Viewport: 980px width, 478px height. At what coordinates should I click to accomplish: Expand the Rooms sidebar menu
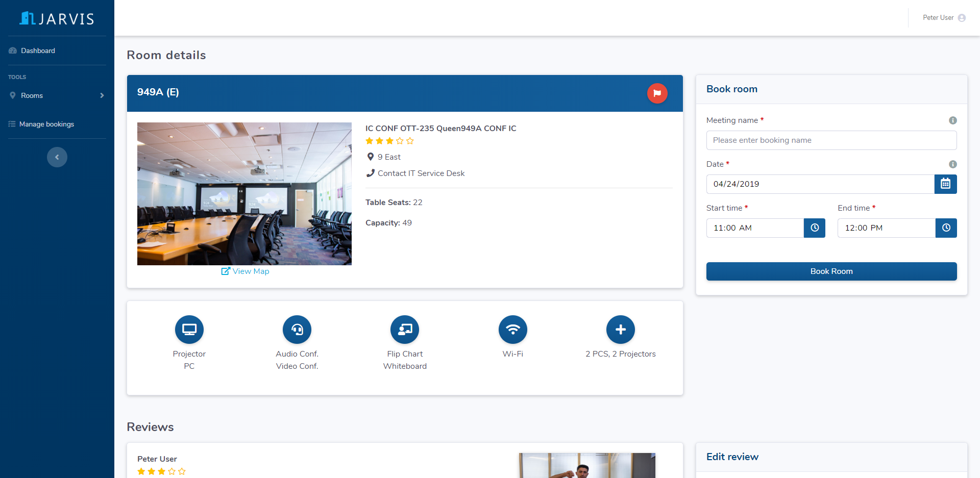point(57,95)
